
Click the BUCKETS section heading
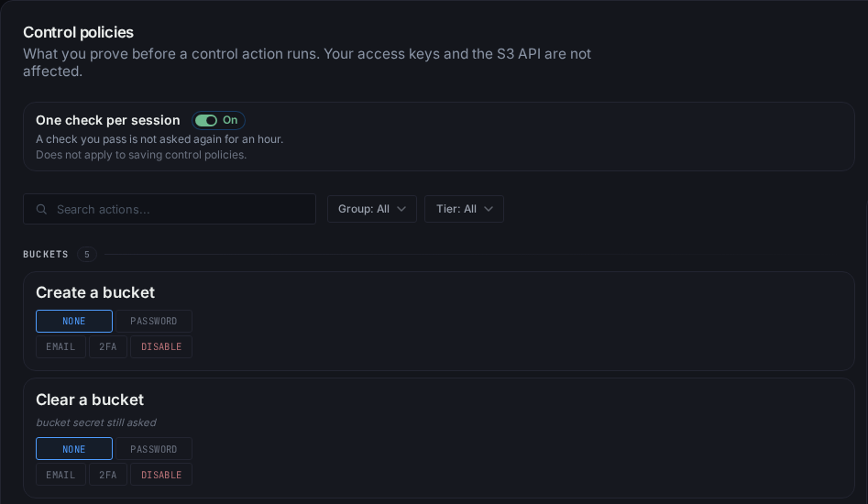point(46,255)
